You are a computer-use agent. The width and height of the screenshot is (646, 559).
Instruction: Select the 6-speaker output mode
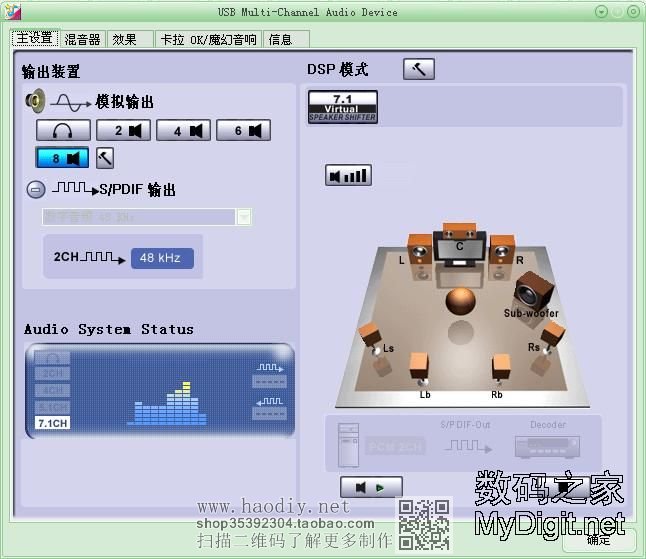click(x=244, y=130)
